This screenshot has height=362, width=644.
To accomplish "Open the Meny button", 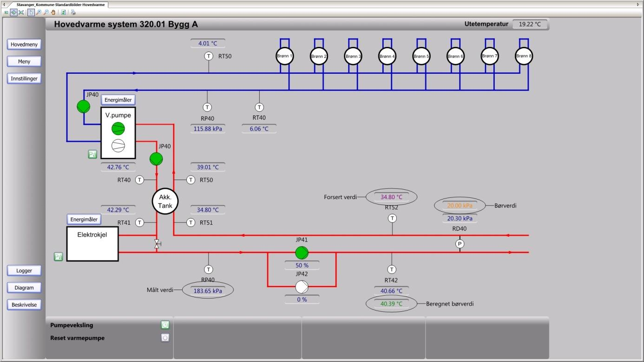I will tap(24, 61).
